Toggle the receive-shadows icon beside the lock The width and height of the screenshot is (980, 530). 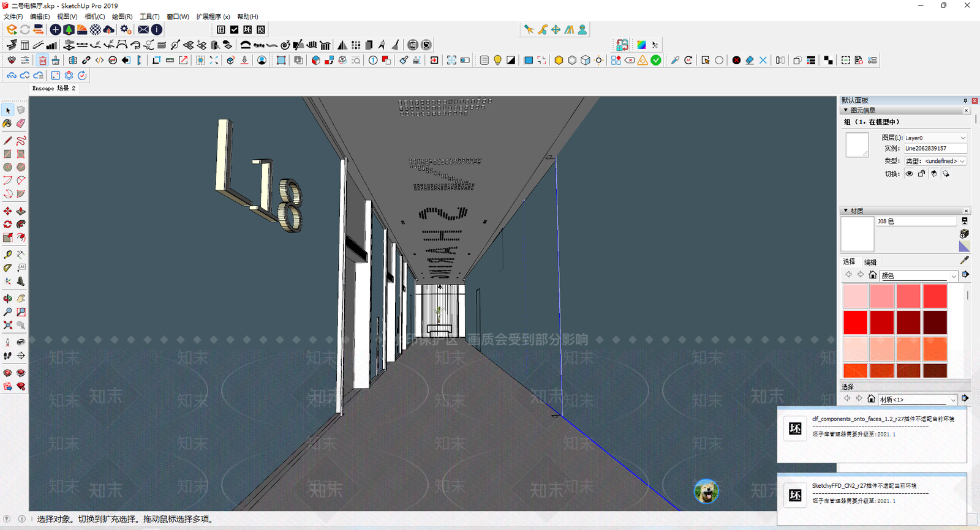click(x=933, y=174)
